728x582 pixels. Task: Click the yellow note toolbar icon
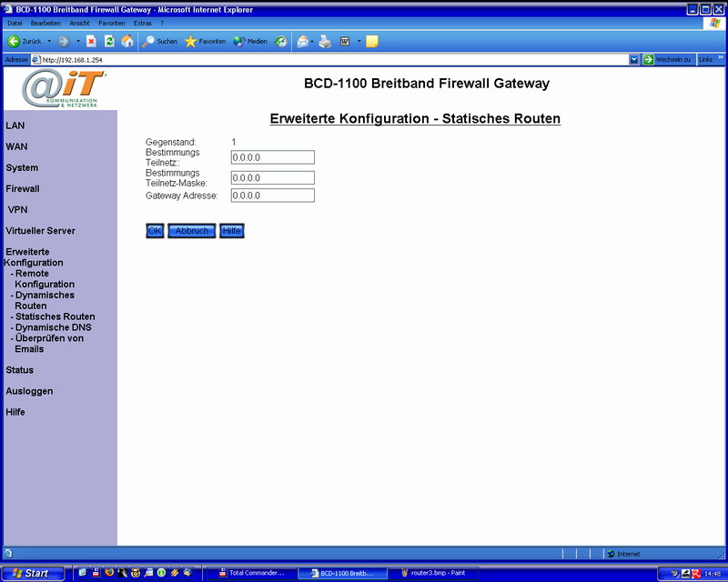pyautogui.click(x=372, y=41)
